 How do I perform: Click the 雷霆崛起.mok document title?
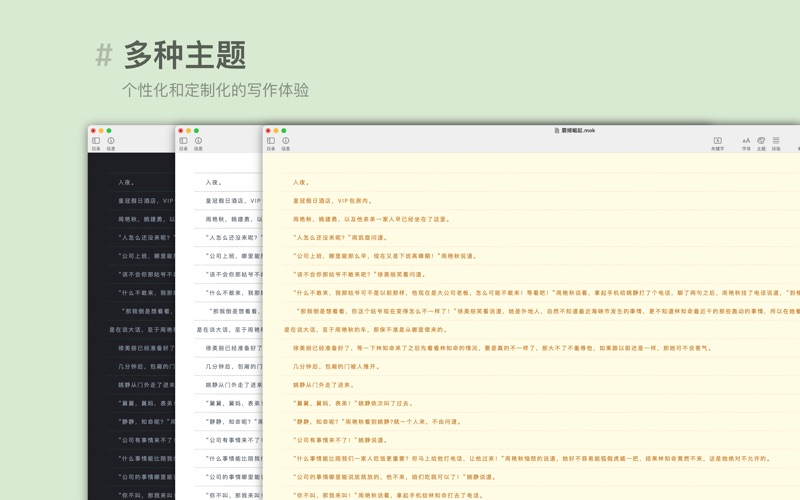click(x=579, y=130)
